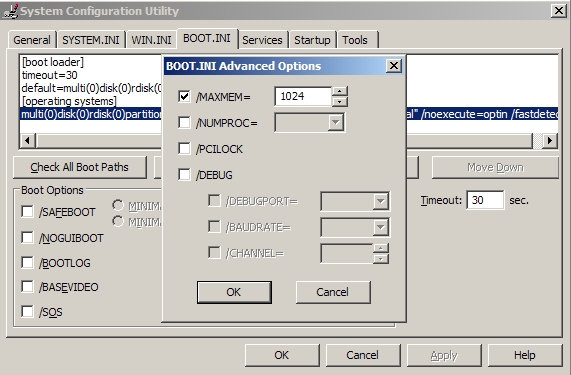Screen dimensions: 571x375
Task: Select the BOOT.INI tab
Action: tap(207, 38)
